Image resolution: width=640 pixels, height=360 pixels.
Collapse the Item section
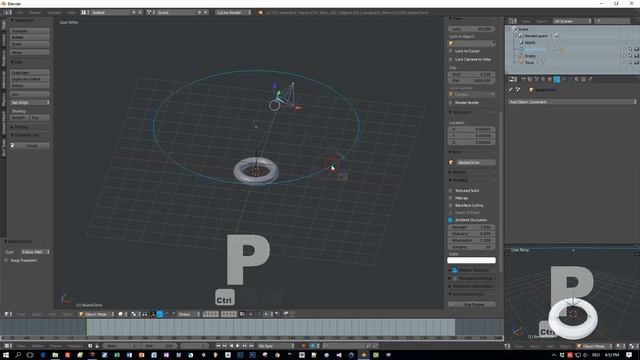point(456,152)
